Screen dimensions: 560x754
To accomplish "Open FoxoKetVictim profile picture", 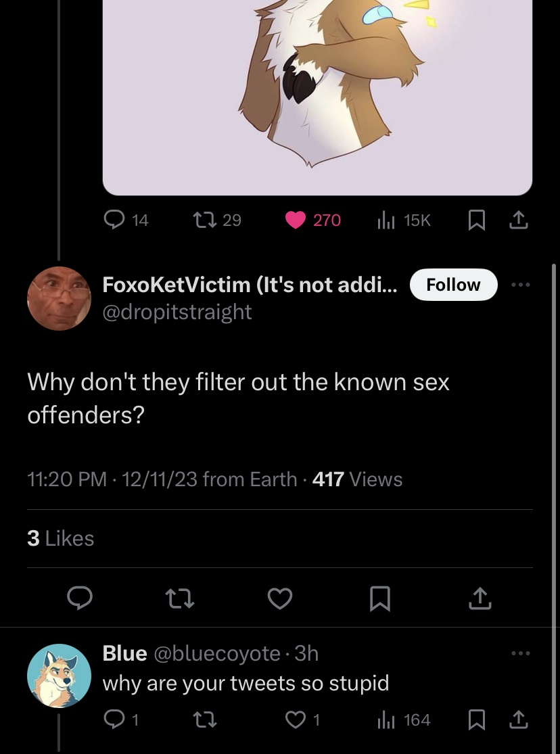I will click(59, 299).
